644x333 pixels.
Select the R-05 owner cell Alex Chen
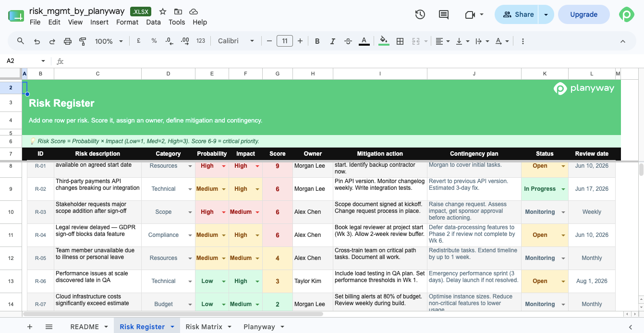click(x=313, y=258)
